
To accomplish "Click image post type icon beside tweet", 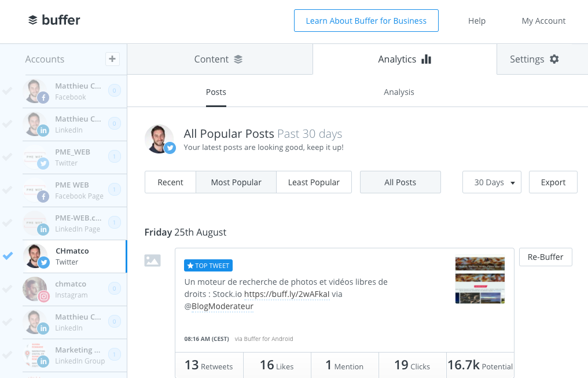I will [x=153, y=260].
